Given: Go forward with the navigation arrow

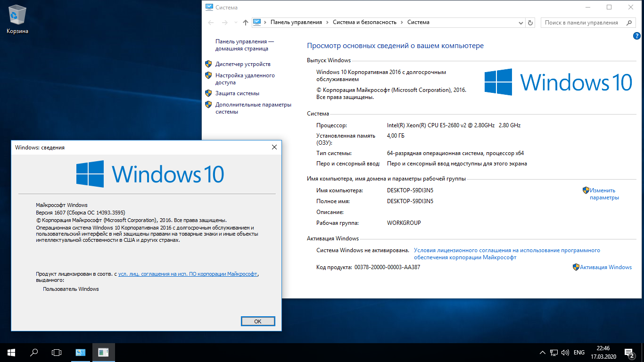Looking at the screenshot, I should coord(225,22).
